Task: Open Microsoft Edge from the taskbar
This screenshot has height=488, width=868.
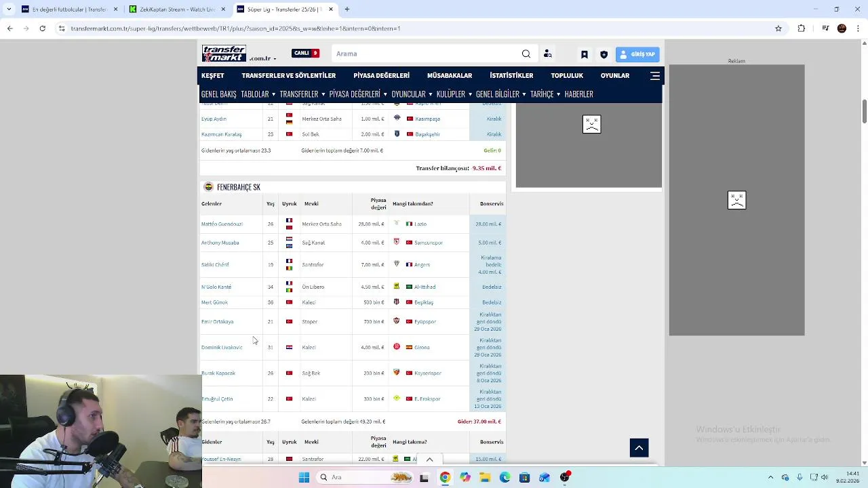Action: point(505,477)
